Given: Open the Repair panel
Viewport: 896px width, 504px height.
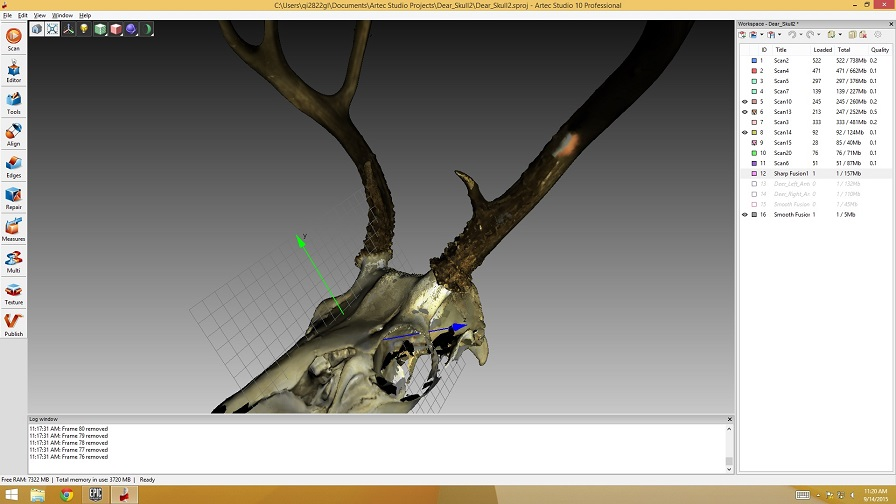Looking at the screenshot, I should point(14,197).
